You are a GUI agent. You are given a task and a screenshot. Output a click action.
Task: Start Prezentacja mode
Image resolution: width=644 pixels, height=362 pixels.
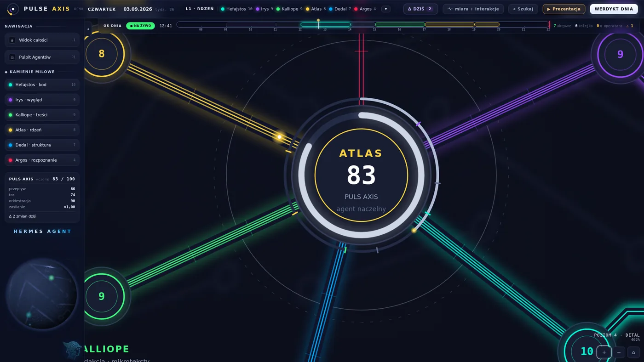564,9
